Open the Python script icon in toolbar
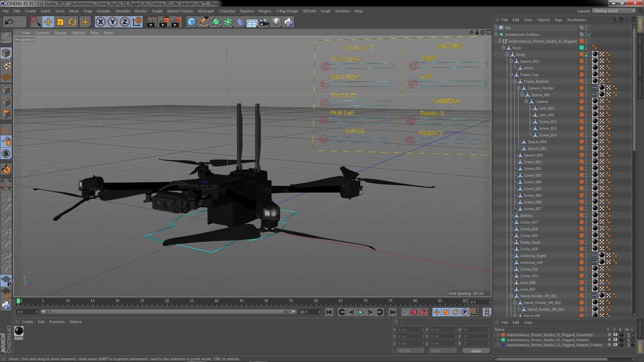 [x=288, y=22]
